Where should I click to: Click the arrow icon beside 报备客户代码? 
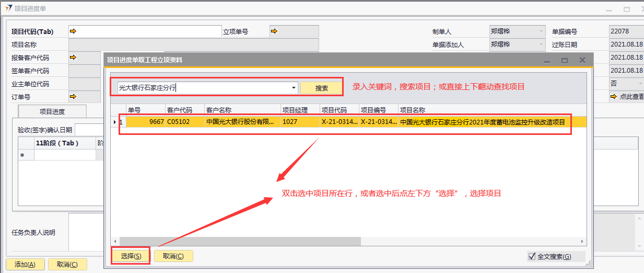(x=73, y=57)
